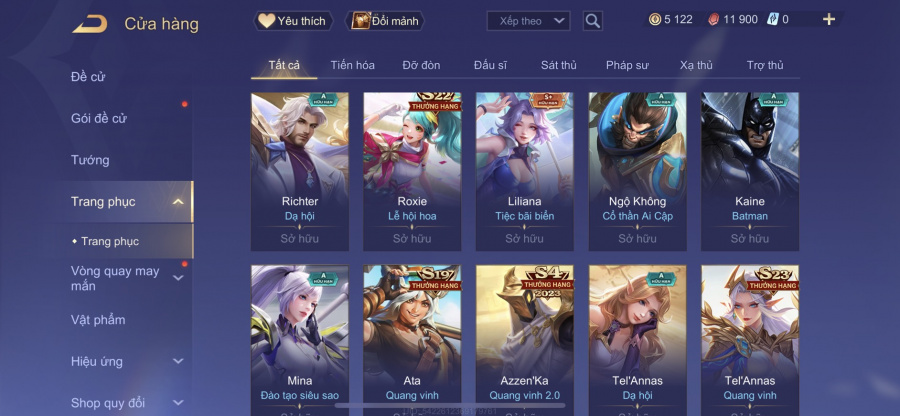Open Tướng in the sidebar
The width and height of the screenshot is (900, 416).
90,160
